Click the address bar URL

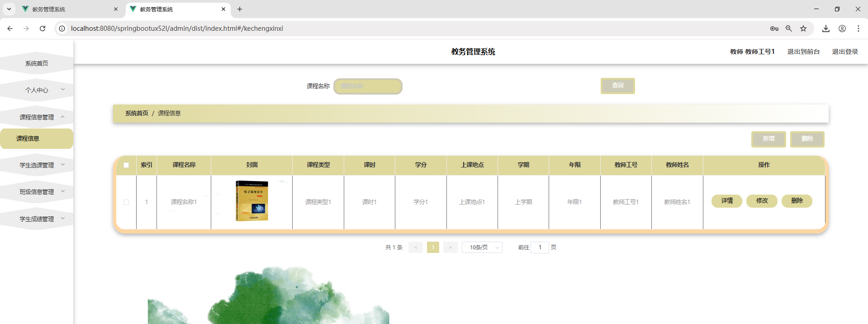(x=177, y=29)
